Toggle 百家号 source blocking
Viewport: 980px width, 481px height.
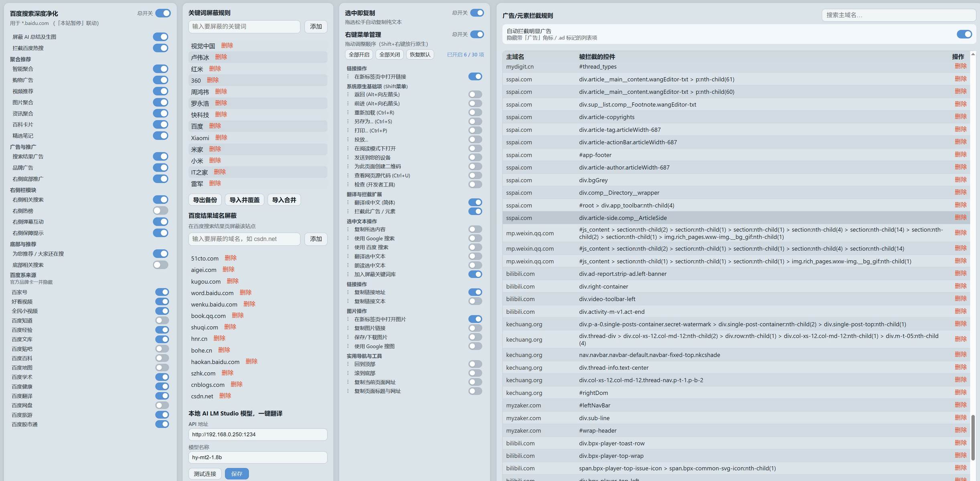[x=162, y=292]
